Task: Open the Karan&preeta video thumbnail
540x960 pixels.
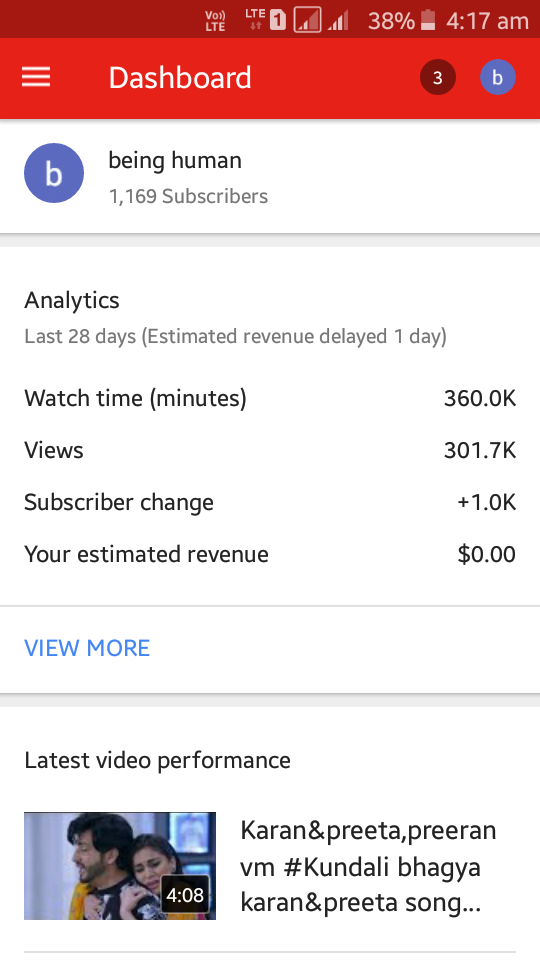Action: point(120,866)
